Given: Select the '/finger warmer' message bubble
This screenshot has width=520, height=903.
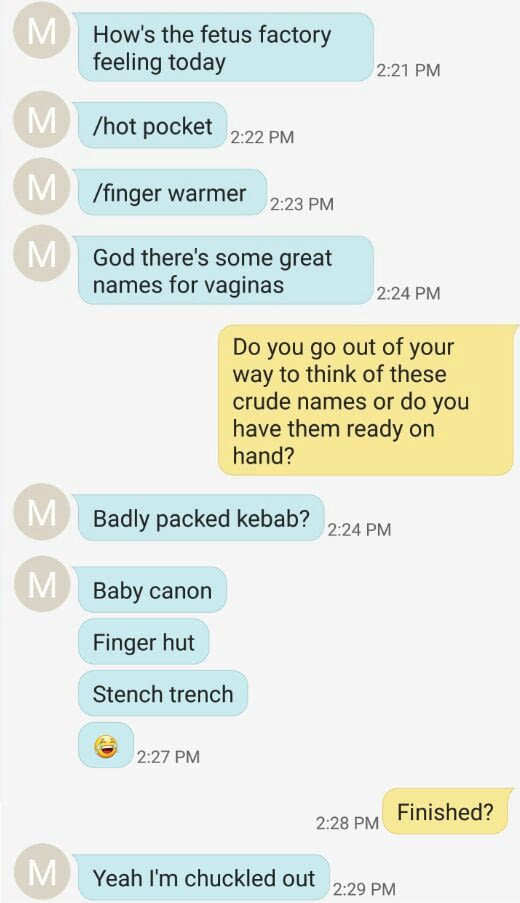Looking at the screenshot, I should (x=173, y=192).
